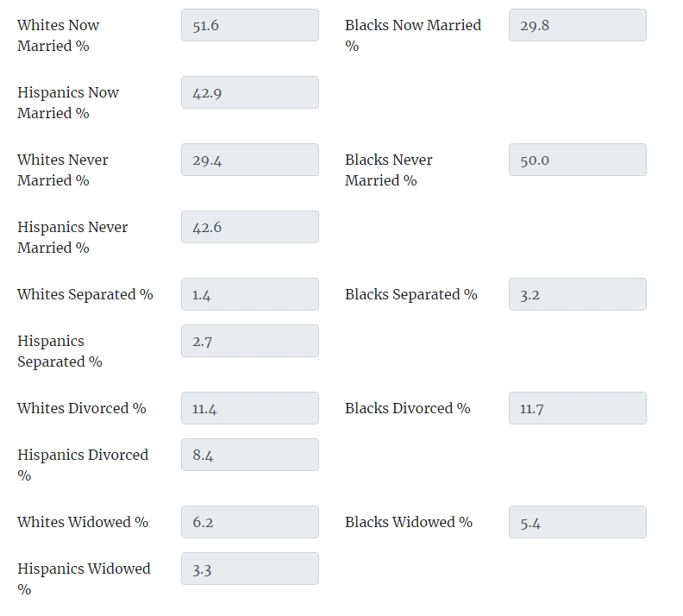Select the Hispanics Never Married % field
This screenshot has width=683, height=616.
tap(249, 227)
